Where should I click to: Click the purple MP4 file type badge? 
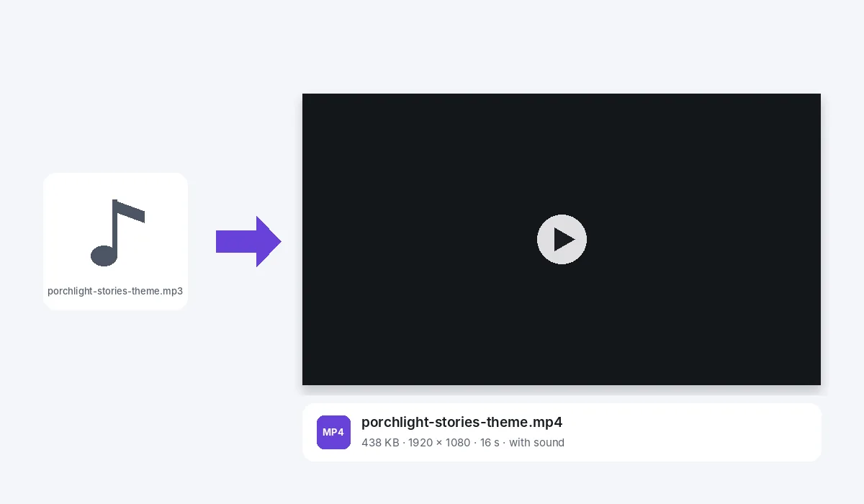(x=333, y=432)
